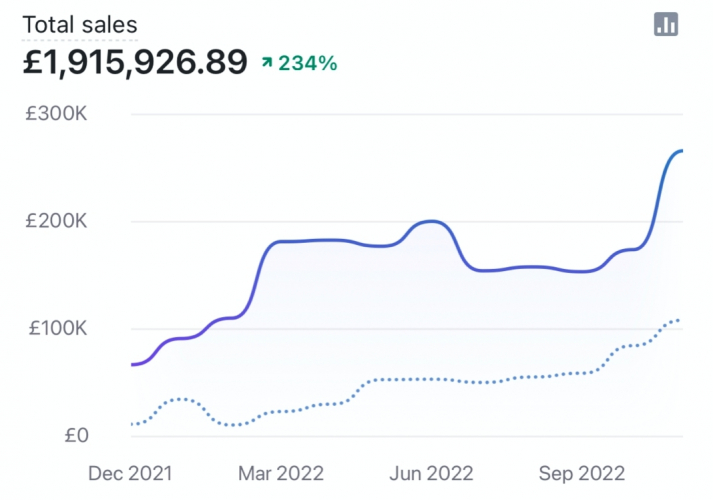Image resolution: width=713 pixels, height=500 pixels.
Task: Open the Total sales heading link
Action: tap(80, 25)
